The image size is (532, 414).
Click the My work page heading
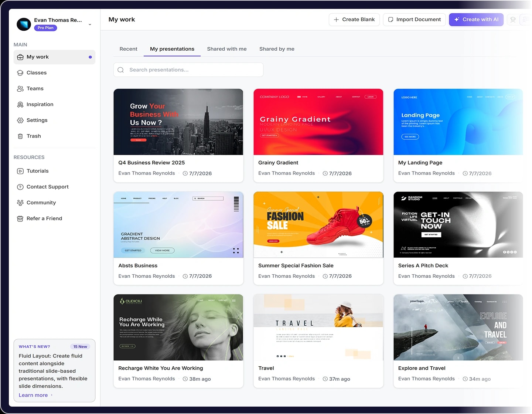tap(122, 20)
